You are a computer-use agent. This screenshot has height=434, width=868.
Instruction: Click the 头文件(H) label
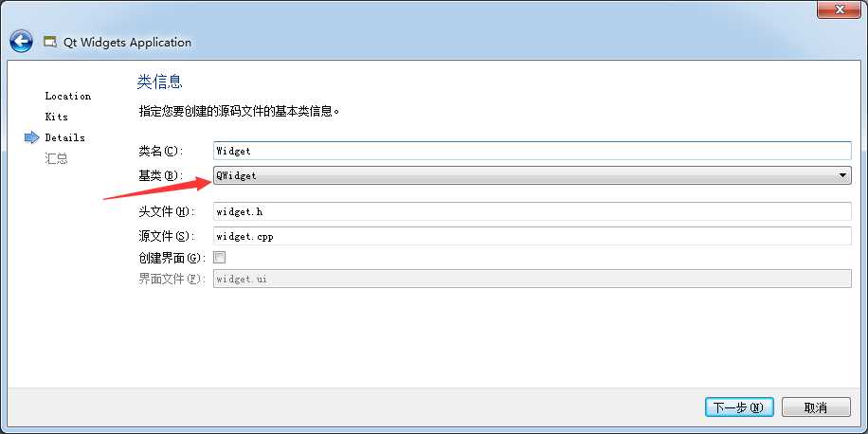tap(165, 211)
